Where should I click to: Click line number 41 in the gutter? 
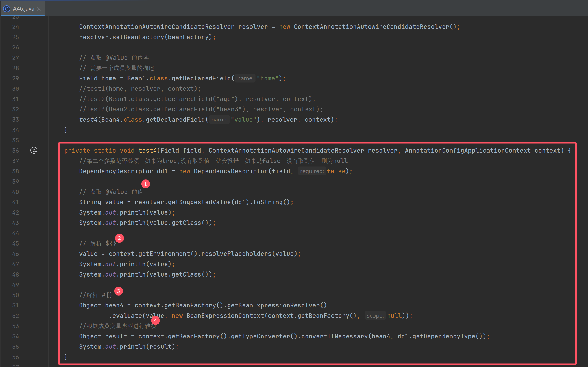point(16,202)
